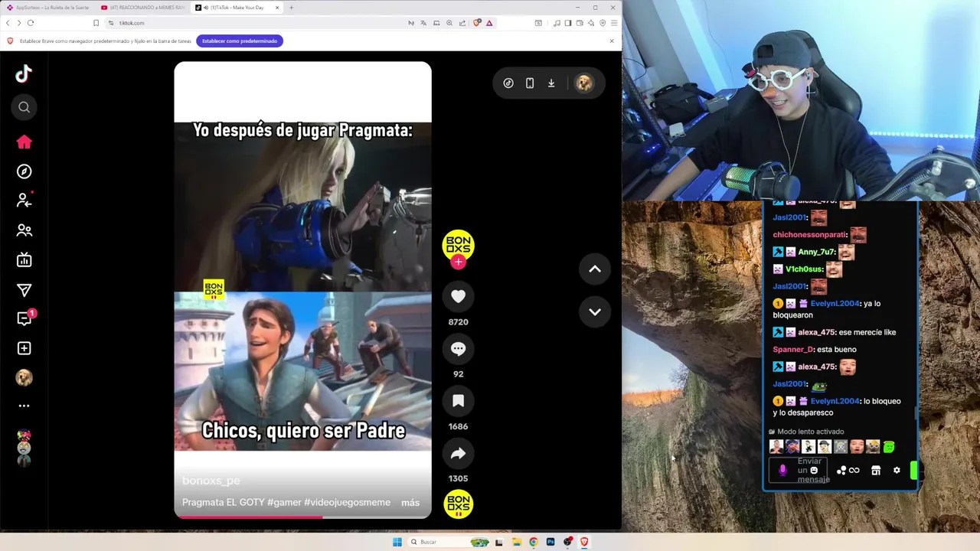
Task: Open Following icon in TikTok sidebar
Action: pos(24,201)
